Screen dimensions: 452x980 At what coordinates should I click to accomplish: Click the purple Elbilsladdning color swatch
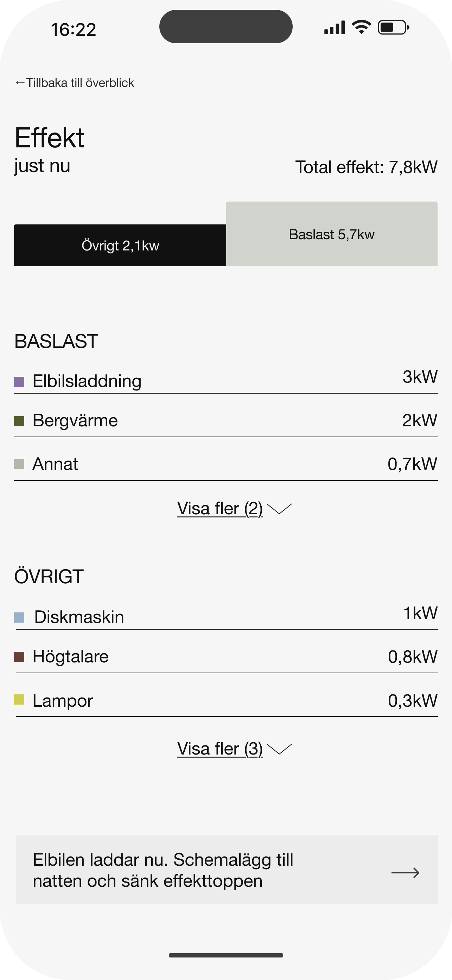click(x=19, y=382)
